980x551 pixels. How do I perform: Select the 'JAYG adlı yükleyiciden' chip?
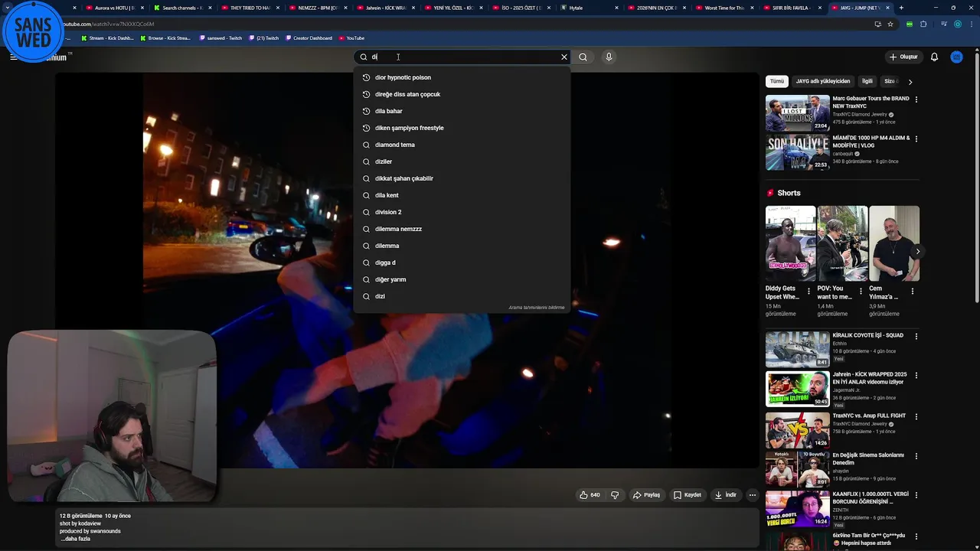[x=823, y=81]
